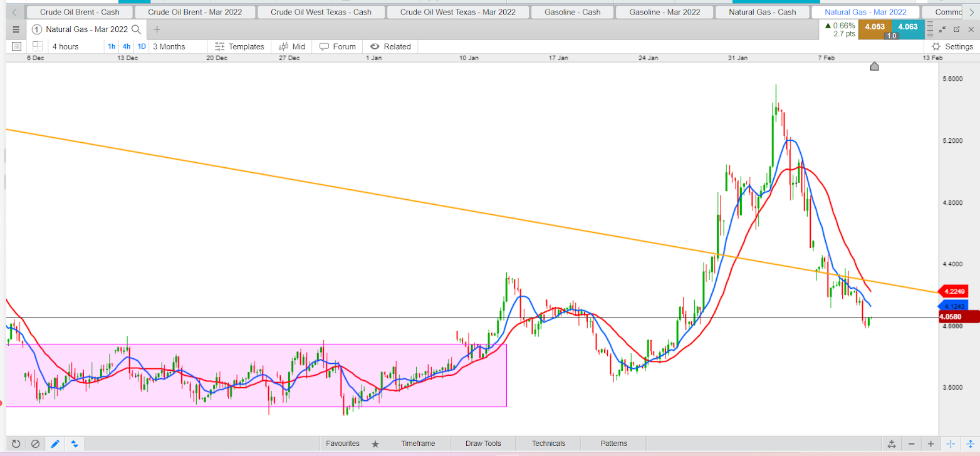This screenshot has height=456, width=980.
Task: Add a new chart tab with plus
Action: coord(157,29)
